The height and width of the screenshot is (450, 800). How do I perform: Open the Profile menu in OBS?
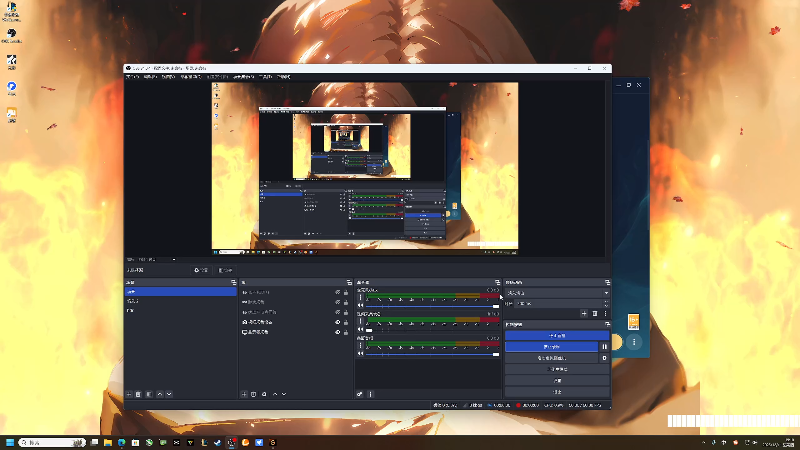coord(218,77)
